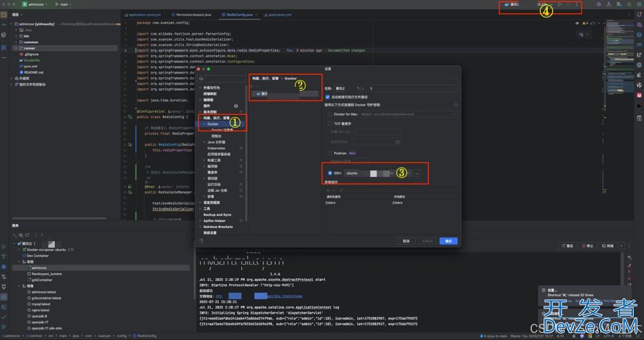Select Backup and Sync settings entry
Image resolution: width=644 pixels, height=340 pixels.
[217, 215]
